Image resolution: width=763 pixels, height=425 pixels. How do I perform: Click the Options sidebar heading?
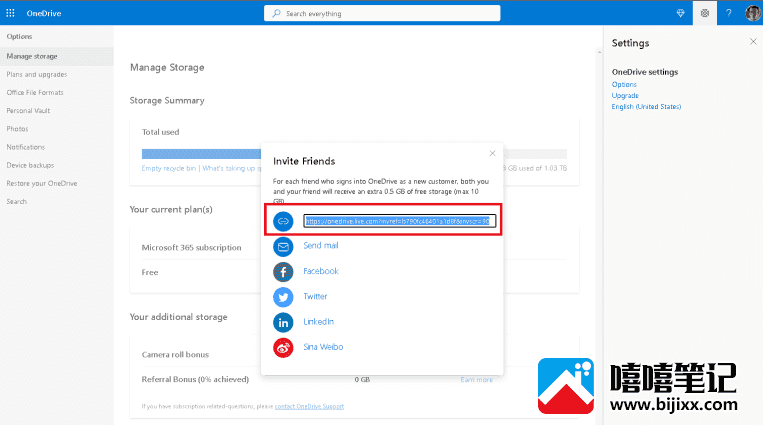(x=19, y=37)
